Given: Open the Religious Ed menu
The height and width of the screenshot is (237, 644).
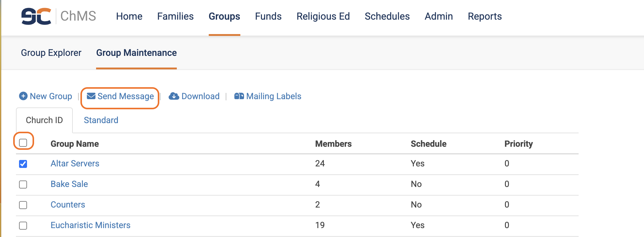Looking at the screenshot, I should 323,16.
